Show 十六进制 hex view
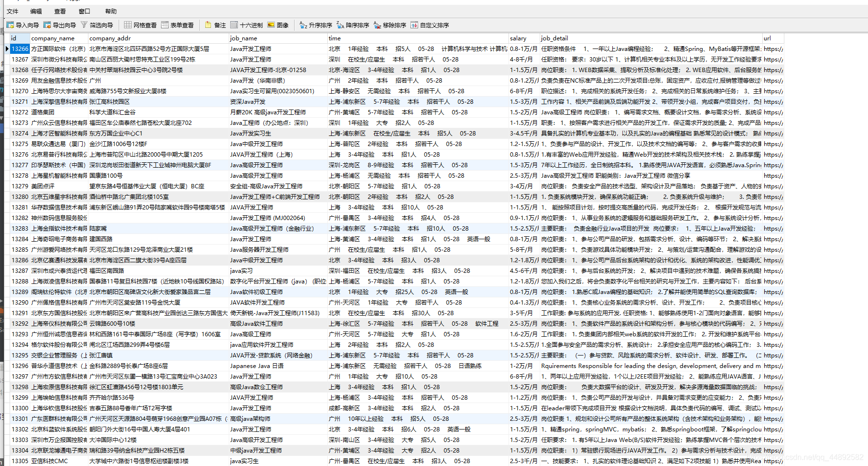Image resolution: width=868 pixels, height=466 pixels. point(247,25)
